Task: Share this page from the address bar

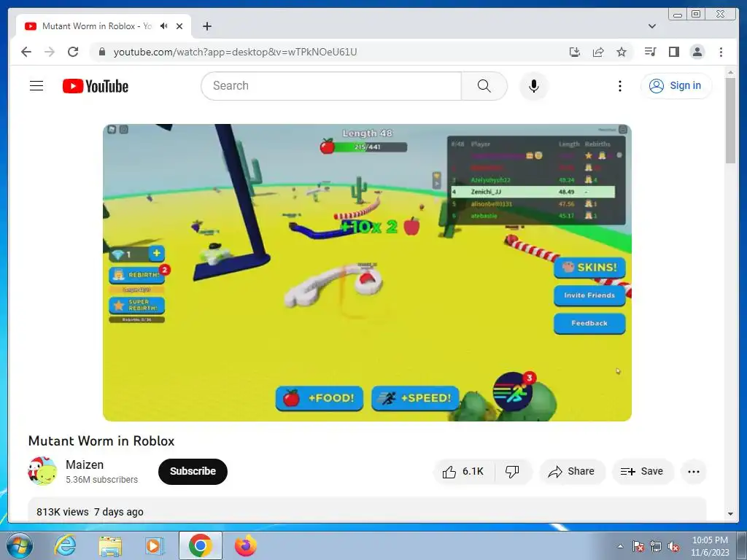Action: (x=598, y=52)
